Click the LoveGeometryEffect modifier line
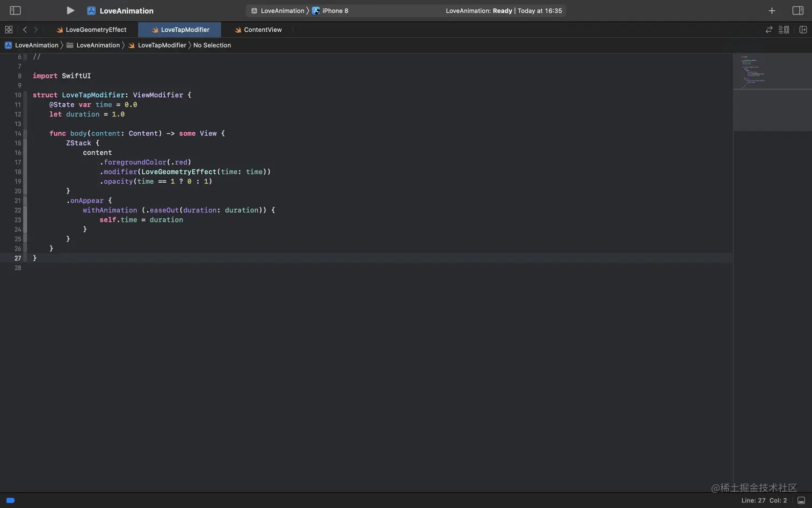 [x=185, y=172]
